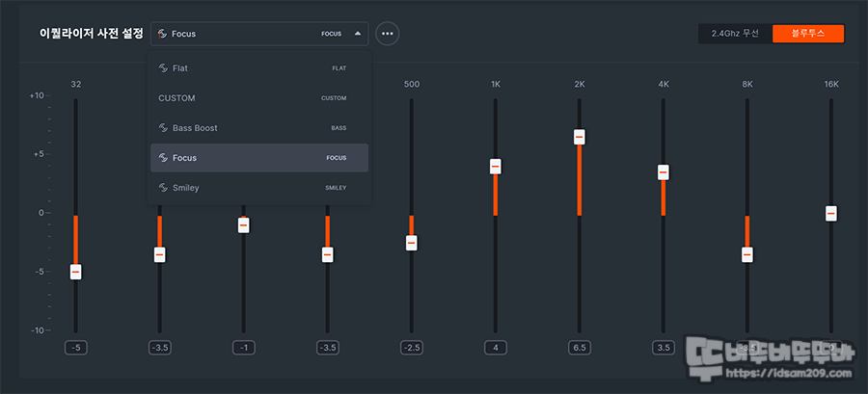The height and width of the screenshot is (394, 868).
Task: Click the slider handle at -1 value
Action: coord(244,225)
